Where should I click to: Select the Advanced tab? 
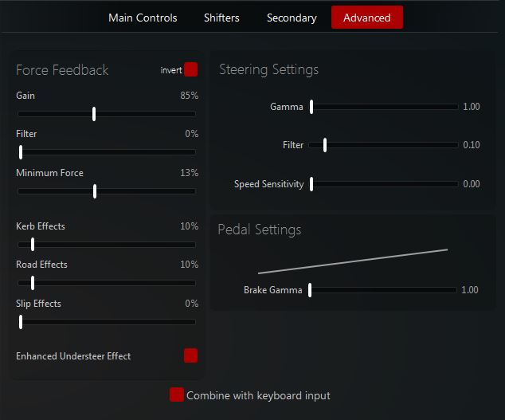(367, 18)
